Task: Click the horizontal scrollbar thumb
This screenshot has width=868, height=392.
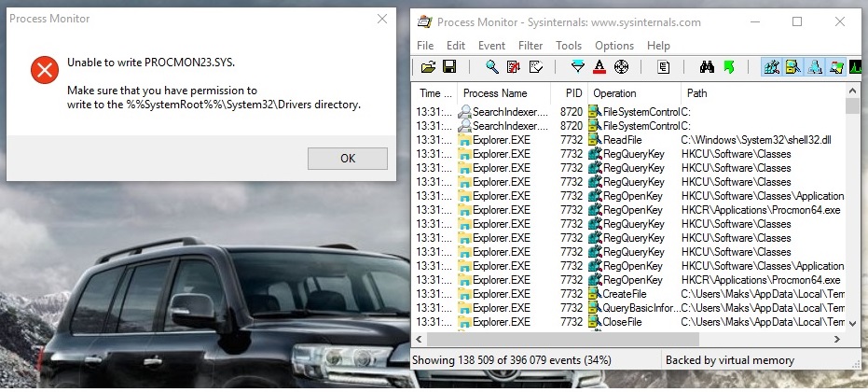Action: 563,339
